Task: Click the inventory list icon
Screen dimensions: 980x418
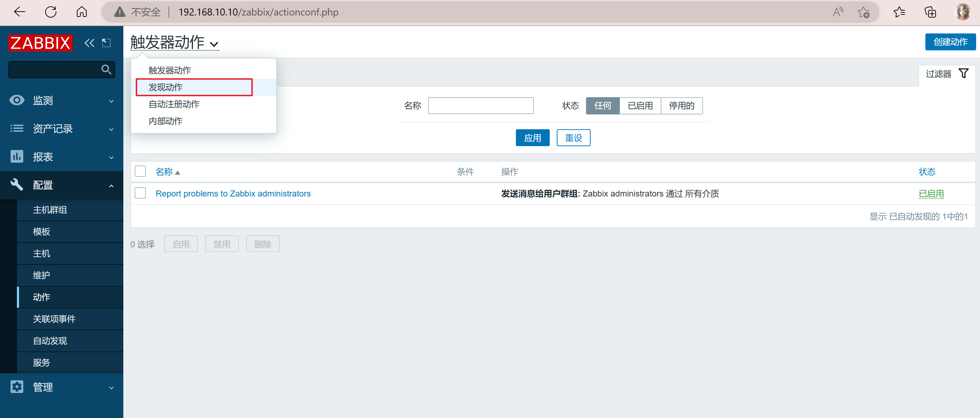Action: [x=17, y=129]
